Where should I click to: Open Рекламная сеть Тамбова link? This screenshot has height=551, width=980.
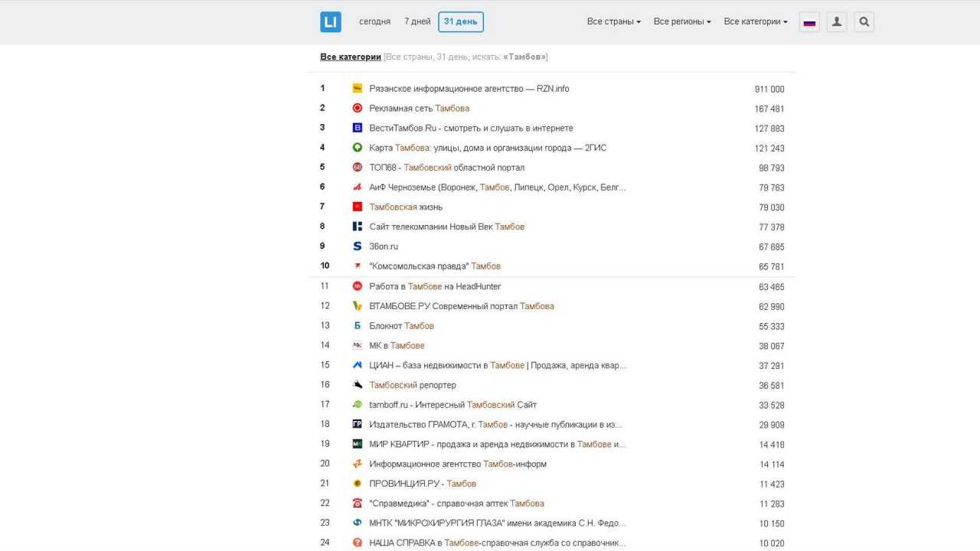point(420,109)
